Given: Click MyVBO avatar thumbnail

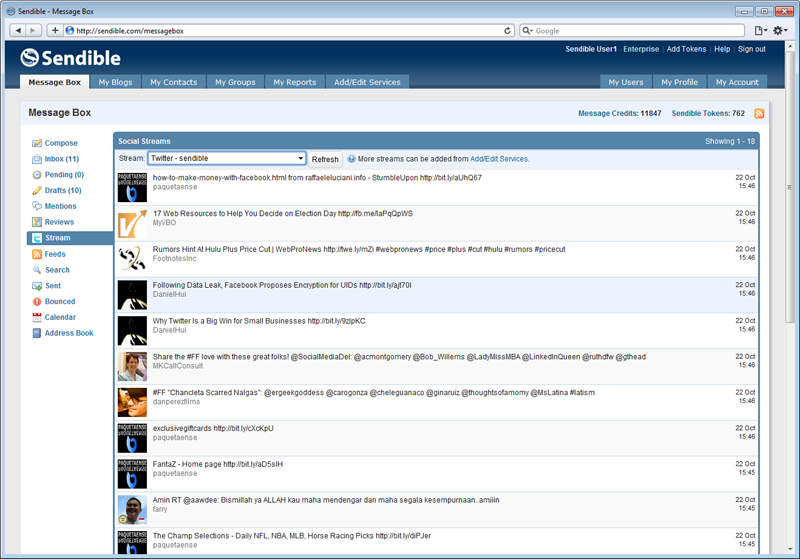Looking at the screenshot, I should [x=132, y=223].
